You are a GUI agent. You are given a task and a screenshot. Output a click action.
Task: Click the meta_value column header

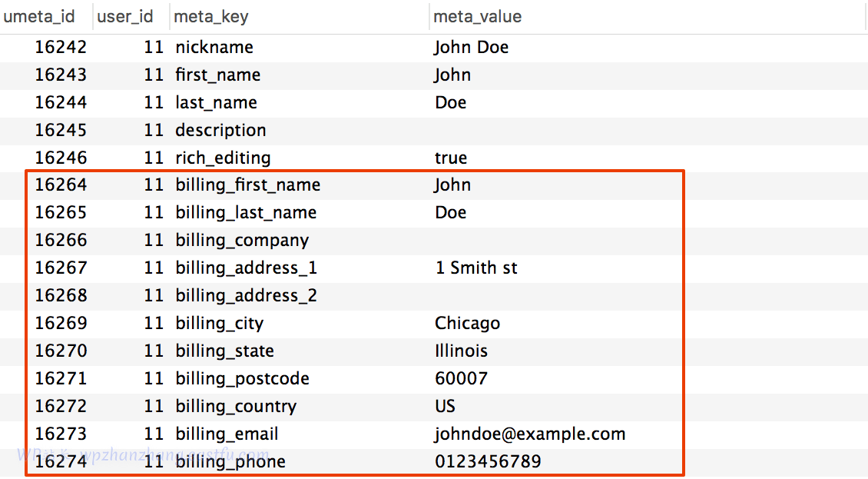pyautogui.click(x=477, y=16)
